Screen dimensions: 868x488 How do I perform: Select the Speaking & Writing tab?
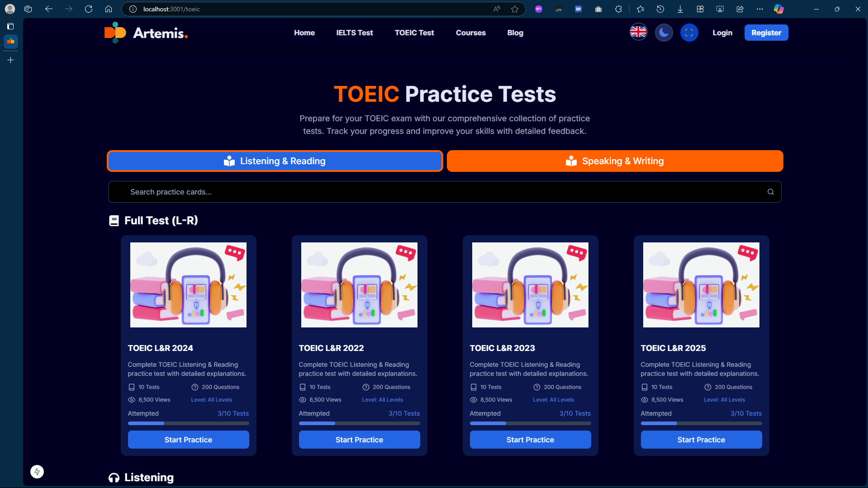pos(615,161)
